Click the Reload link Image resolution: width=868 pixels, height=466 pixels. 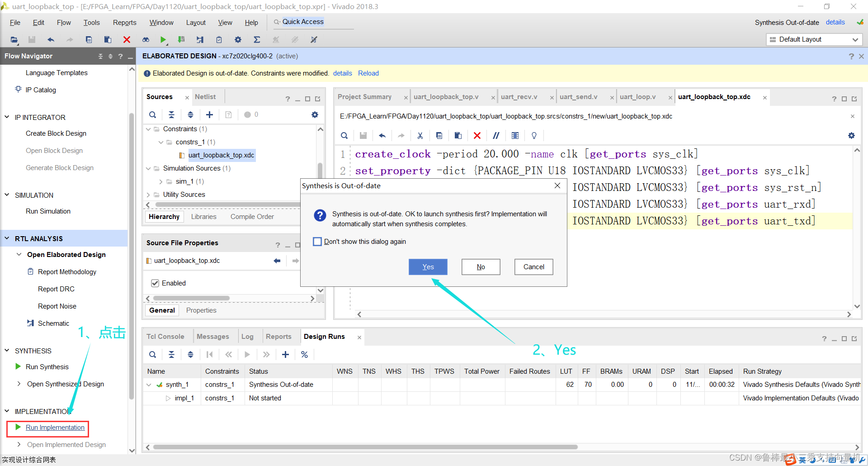tap(368, 73)
